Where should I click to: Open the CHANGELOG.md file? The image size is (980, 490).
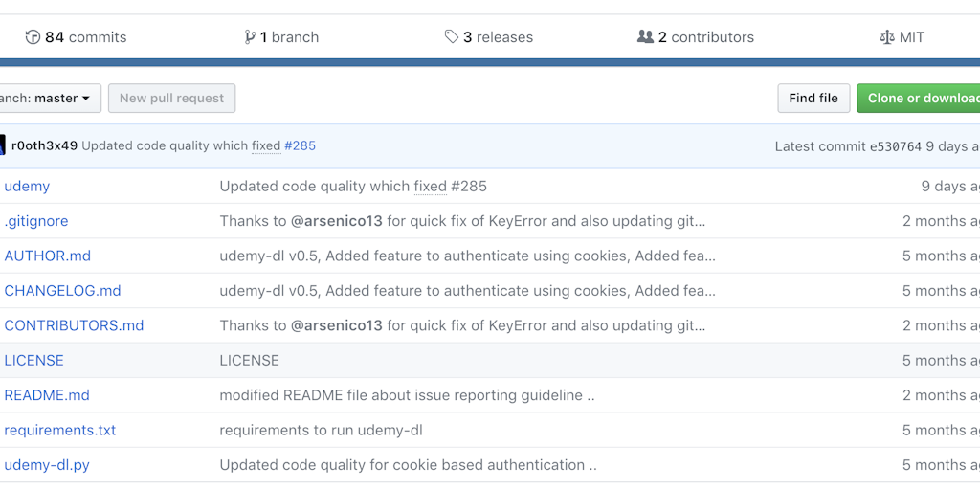tap(62, 291)
